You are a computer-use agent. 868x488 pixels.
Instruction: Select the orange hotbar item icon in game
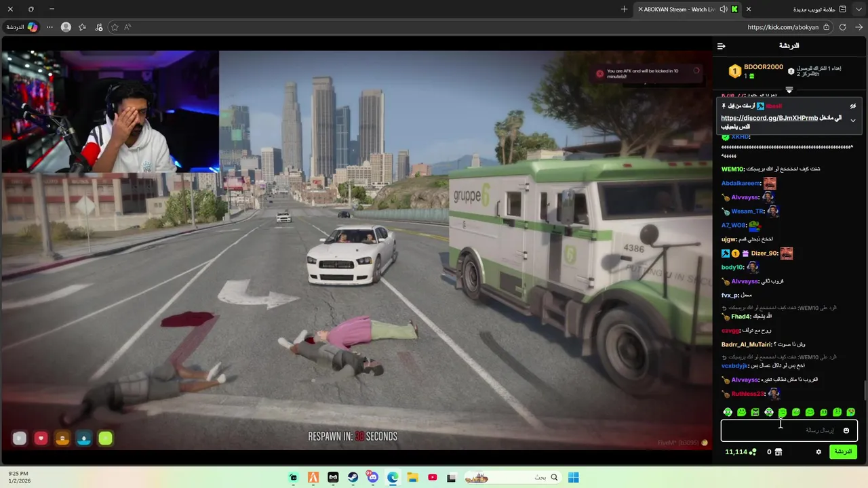click(x=62, y=439)
